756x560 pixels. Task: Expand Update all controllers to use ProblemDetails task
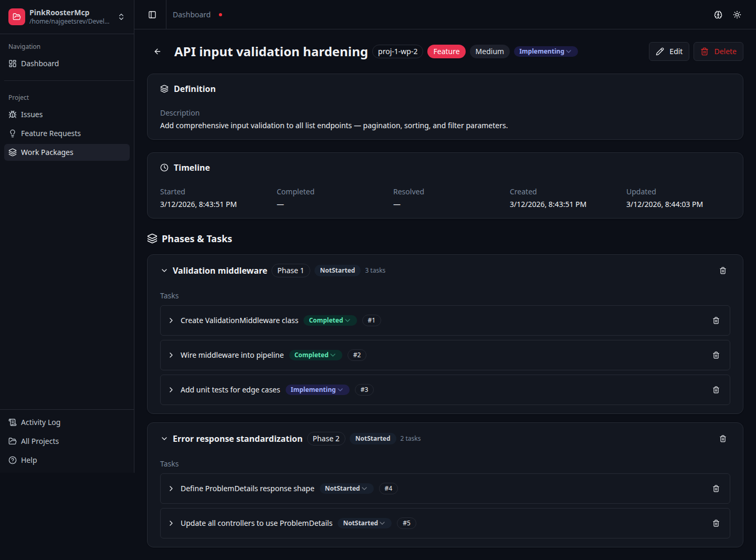tap(171, 523)
